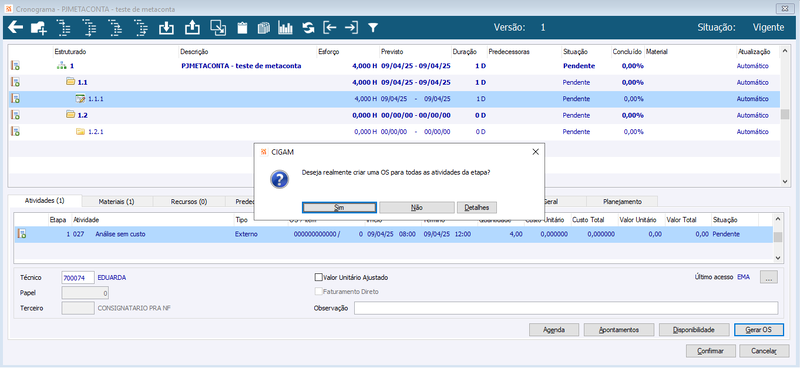Screen dimensions: 800x368
Task: Open the Planejamento tab
Action: 622,202
